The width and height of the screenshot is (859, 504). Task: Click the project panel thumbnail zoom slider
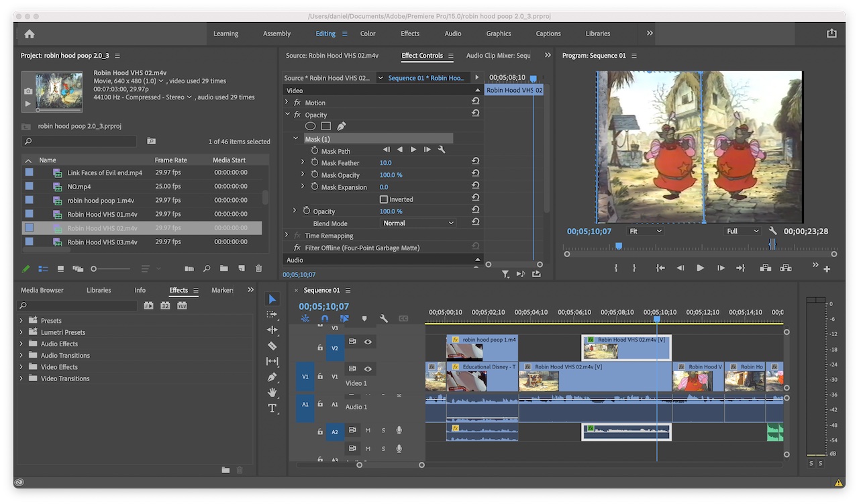pos(95,268)
